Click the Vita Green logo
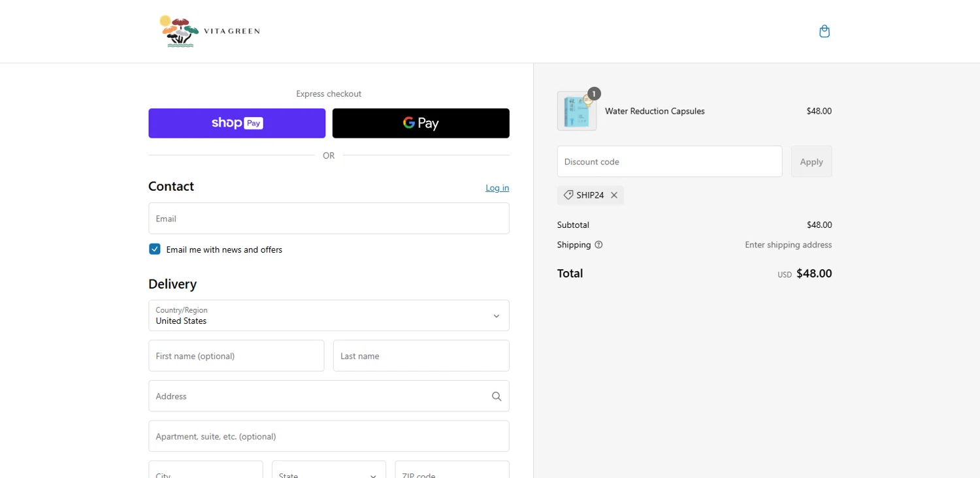The height and width of the screenshot is (478, 980). tap(209, 31)
